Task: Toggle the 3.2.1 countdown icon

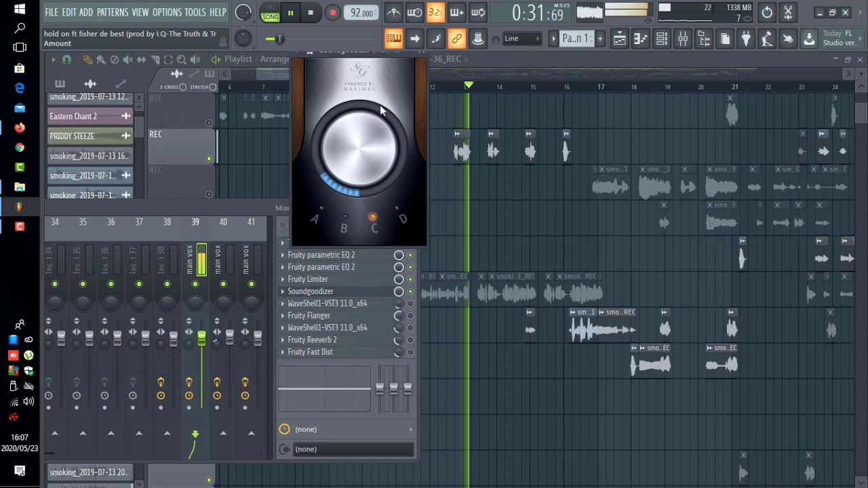Action: [x=435, y=12]
